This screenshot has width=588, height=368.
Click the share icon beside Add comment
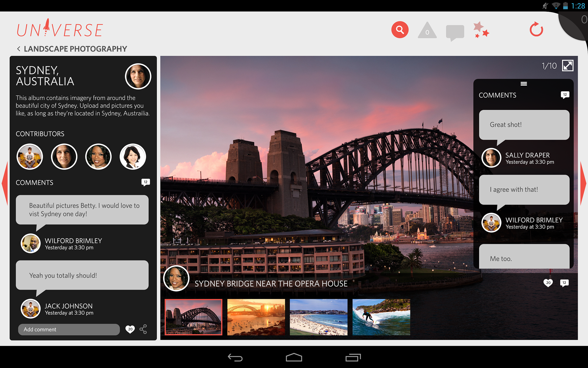[143, 329]
